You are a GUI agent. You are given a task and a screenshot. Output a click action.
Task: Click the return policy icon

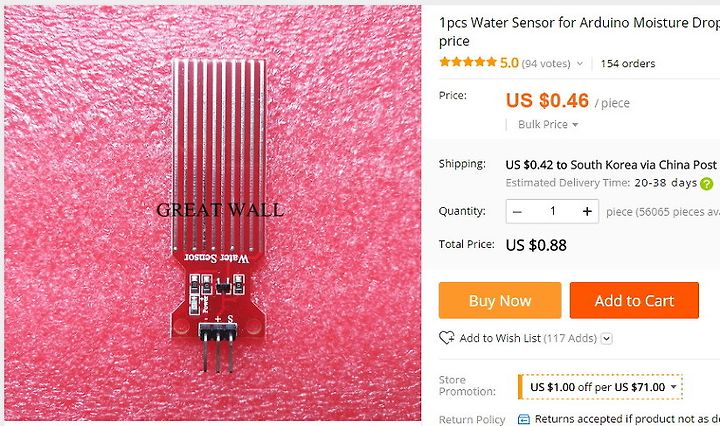point(523,419)
